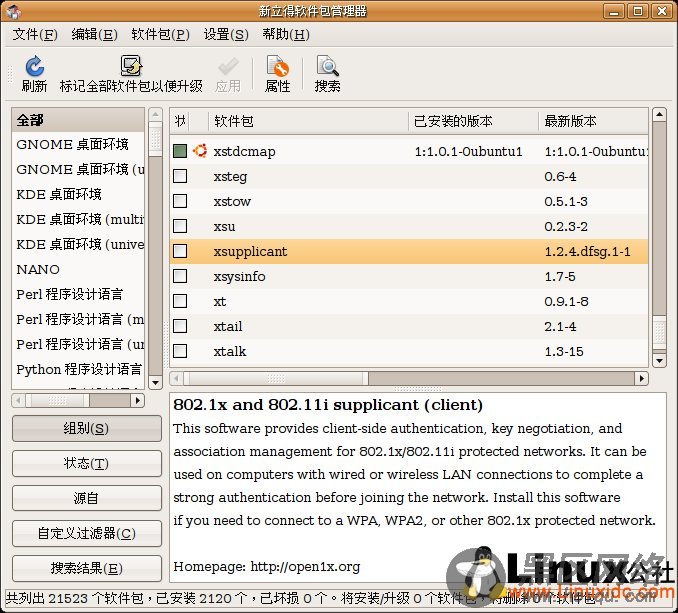Sort by the 软件包 column header
The height and width of the screenshot is (613, 678).
pos(308,121)
